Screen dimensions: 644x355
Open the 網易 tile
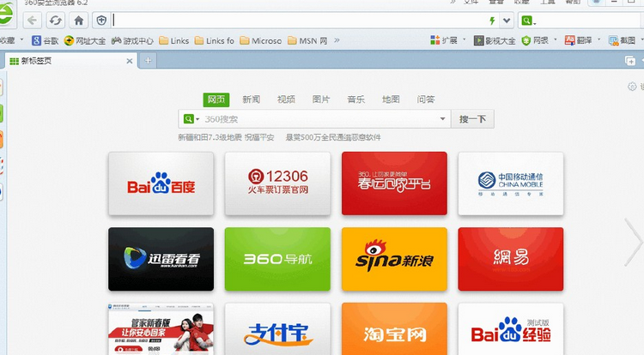coord(511,259)
